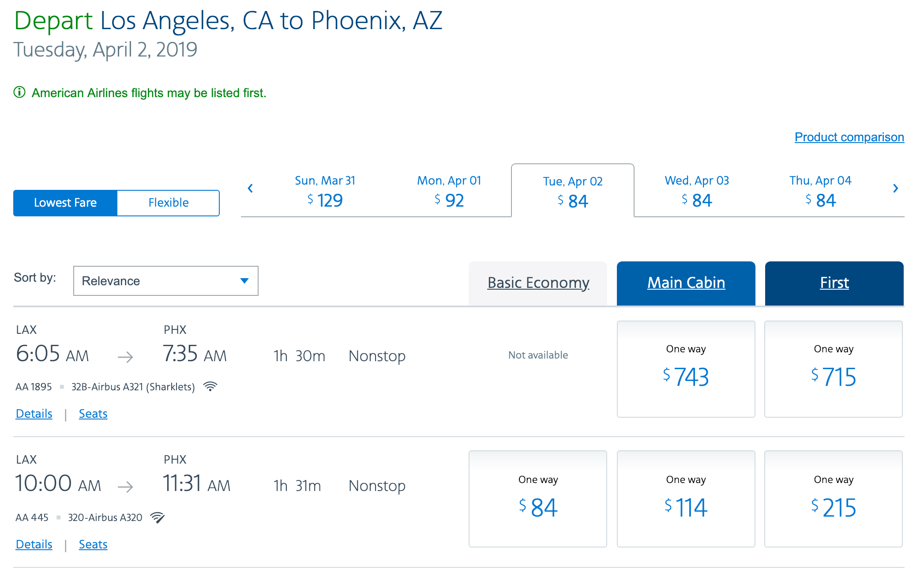Choose the Wed, Apr 03 date tab

coord(696,191)
